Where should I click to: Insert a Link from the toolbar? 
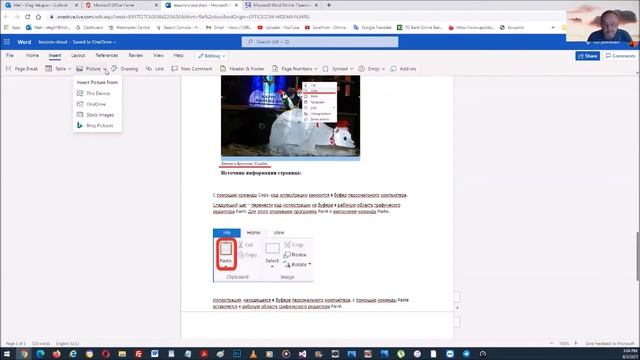(155, 69)
